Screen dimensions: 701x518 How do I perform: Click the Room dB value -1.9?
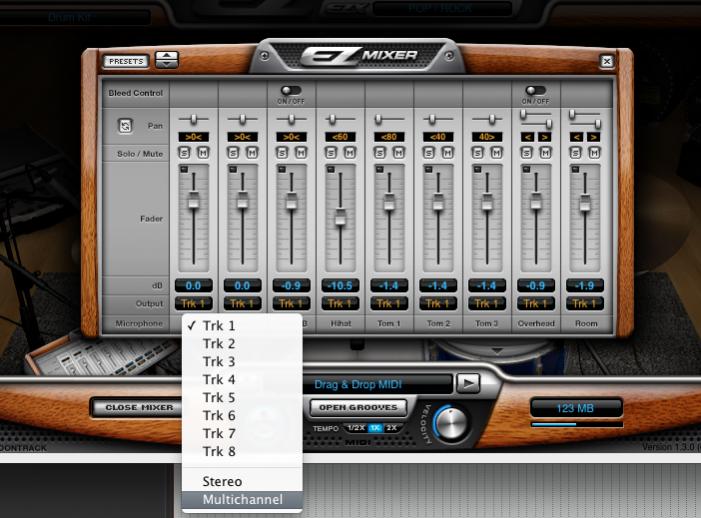click(x=585, y=285)
